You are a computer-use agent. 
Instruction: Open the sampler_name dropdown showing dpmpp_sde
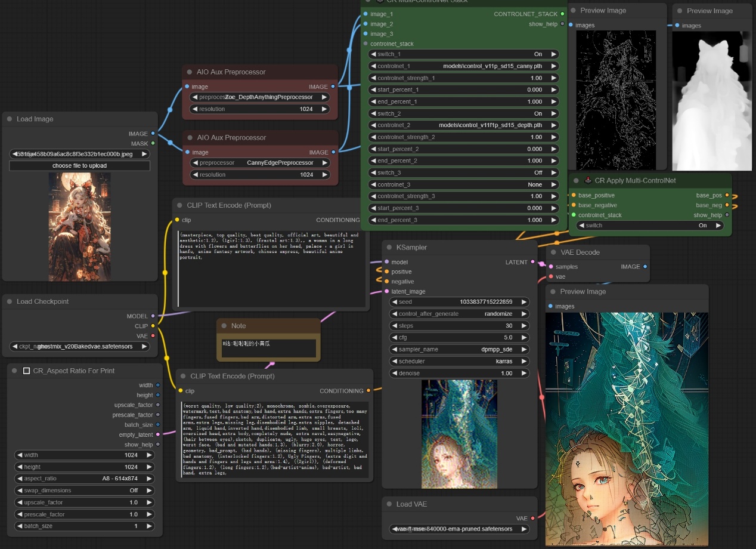(458, 350)
